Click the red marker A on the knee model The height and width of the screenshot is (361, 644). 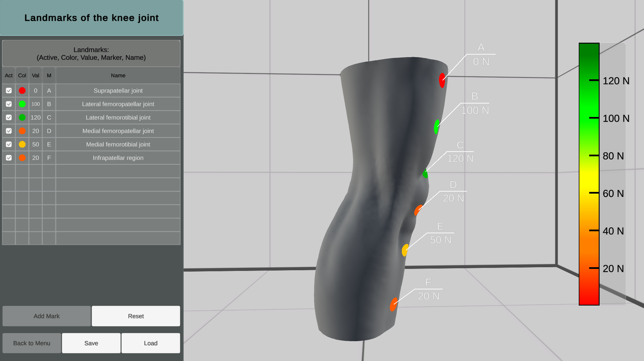click(x=442, y=81)
